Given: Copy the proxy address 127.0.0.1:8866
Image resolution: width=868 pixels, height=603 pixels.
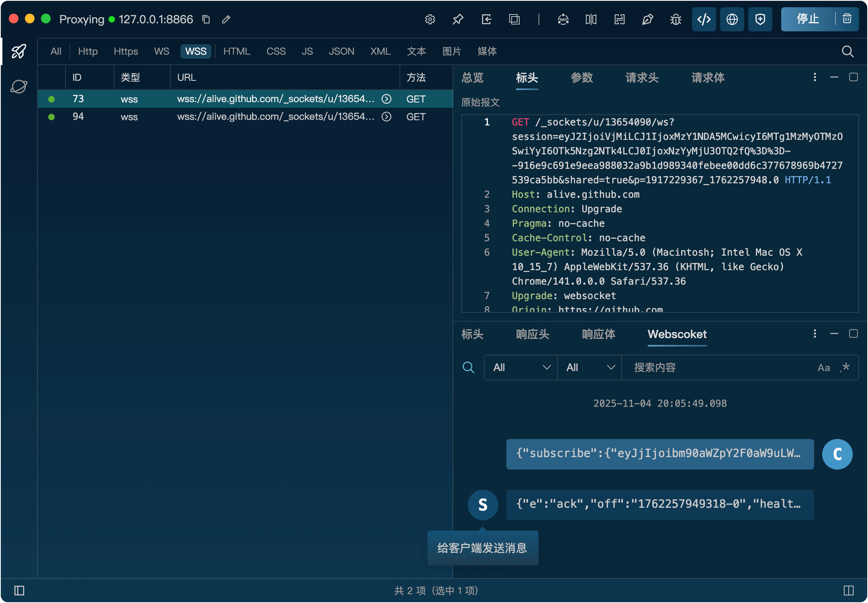Looking at the screenshot, I should coord(206,19).
